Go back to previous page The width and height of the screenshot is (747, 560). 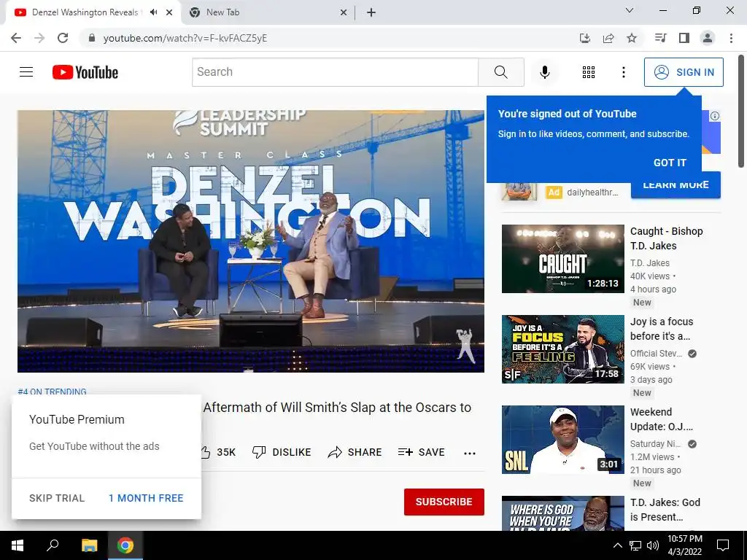click(16, 38)
